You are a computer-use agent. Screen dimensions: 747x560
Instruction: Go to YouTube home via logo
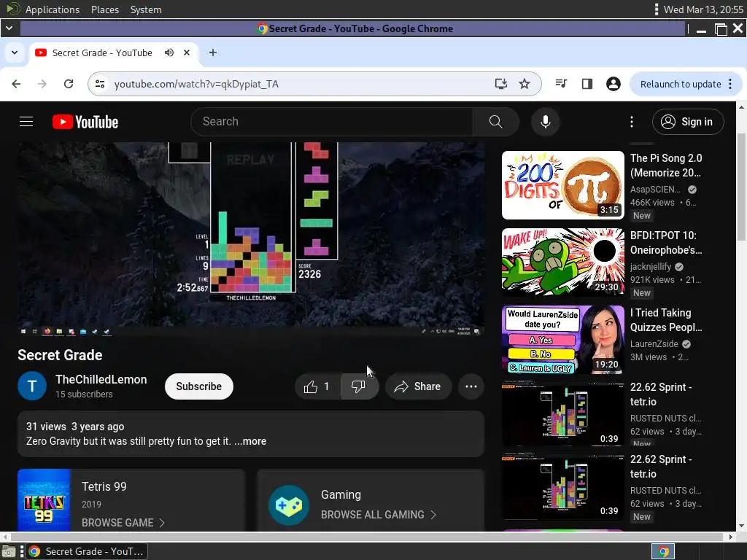pyautogui.click(x=85, y=122)
